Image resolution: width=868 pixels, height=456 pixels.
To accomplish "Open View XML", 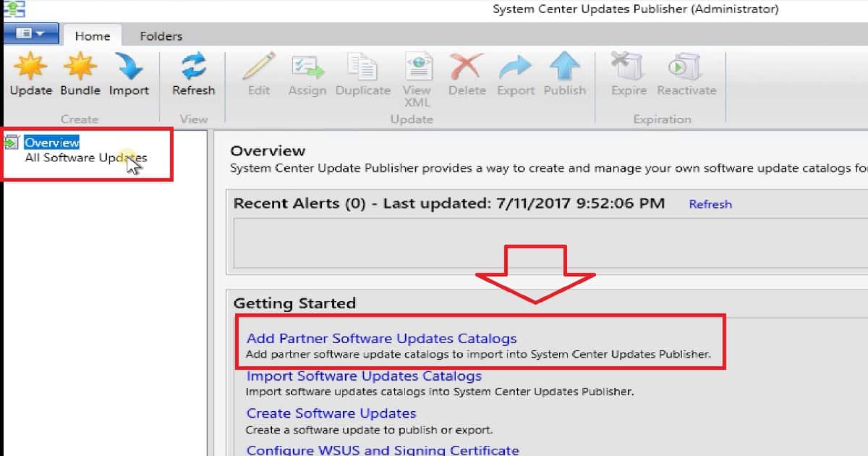I will [417, 80].
